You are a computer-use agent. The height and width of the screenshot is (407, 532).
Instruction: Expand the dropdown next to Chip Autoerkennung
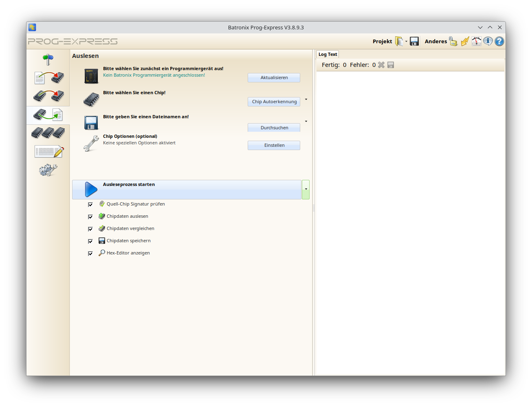pyautogui.click(x=306, y=100)
